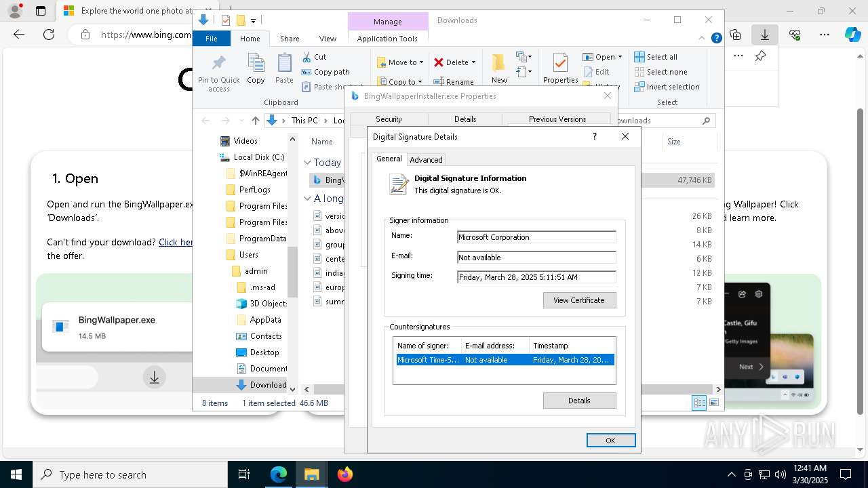Collapse the Today group
Viewport: 868px width, 488px height.
307,163
